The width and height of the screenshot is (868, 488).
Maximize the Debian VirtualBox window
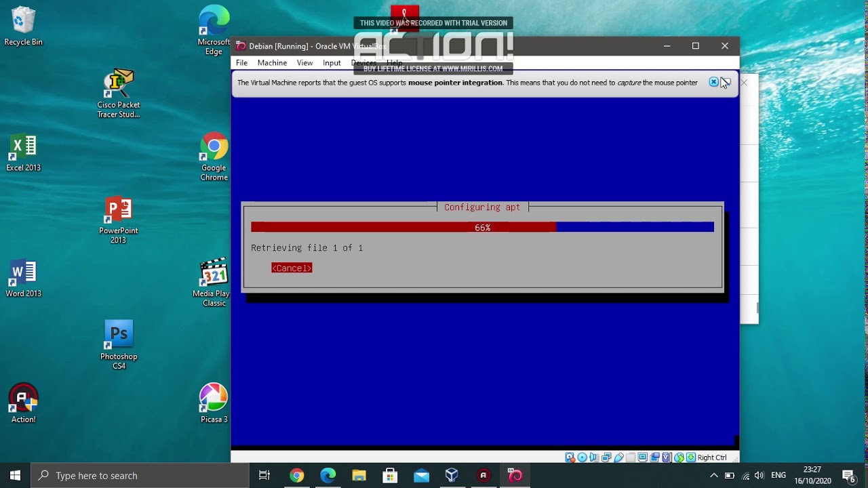click(695, 46)
